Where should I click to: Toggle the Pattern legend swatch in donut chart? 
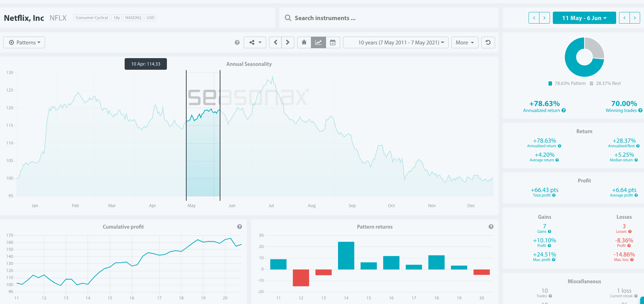[550, 83]
